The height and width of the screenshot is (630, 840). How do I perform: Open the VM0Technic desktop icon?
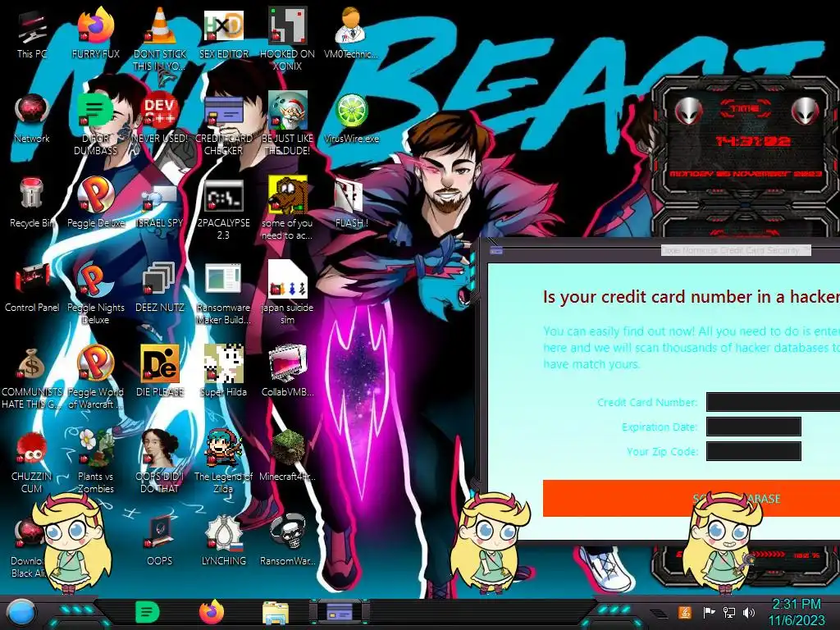click(x=351, y=33)
